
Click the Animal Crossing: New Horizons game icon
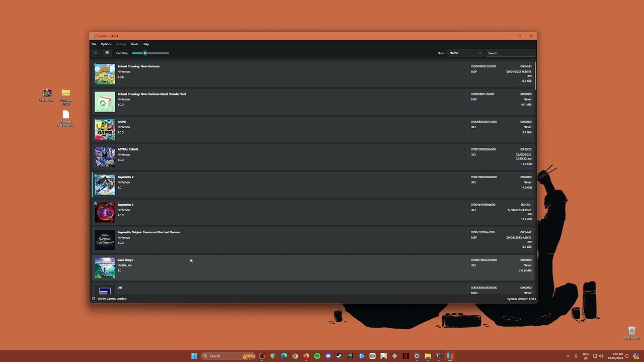click(x=105, y=74)
